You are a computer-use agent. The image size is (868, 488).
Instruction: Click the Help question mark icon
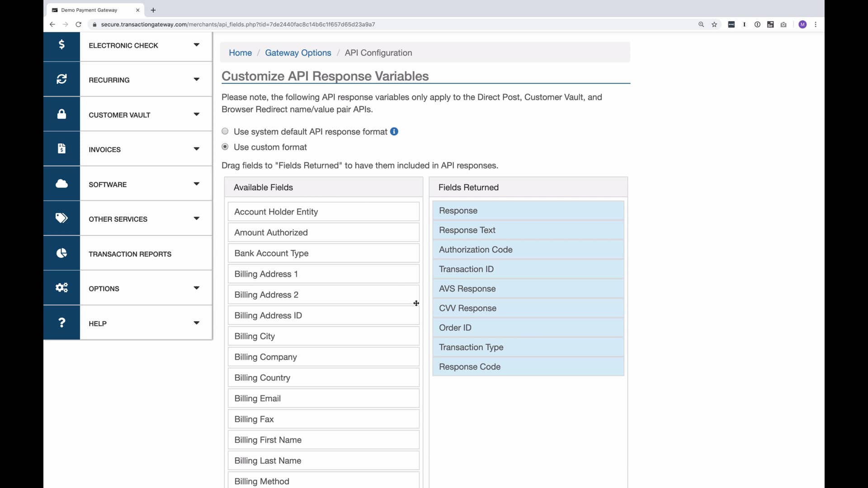click(x=61, y=323)
